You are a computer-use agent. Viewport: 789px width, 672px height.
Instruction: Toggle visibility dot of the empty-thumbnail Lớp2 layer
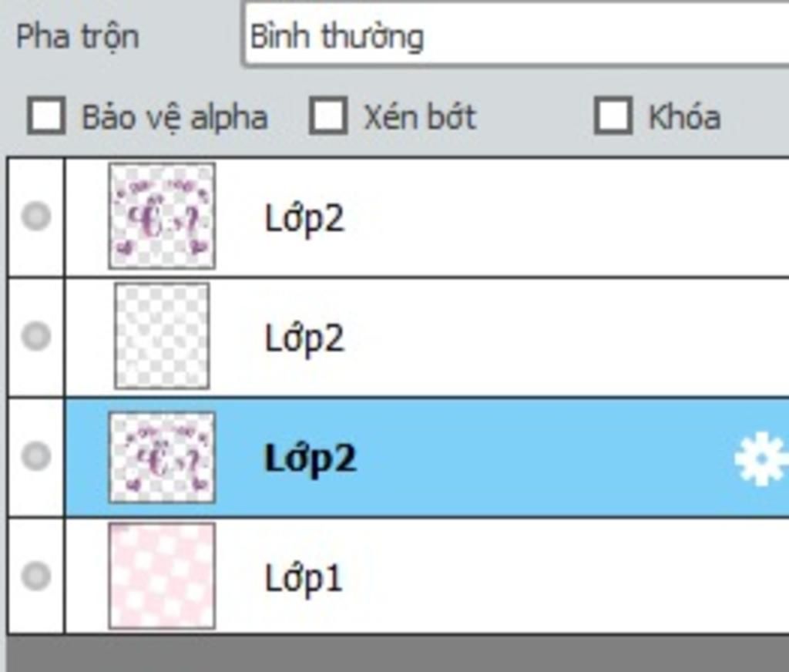click(36, 336)
